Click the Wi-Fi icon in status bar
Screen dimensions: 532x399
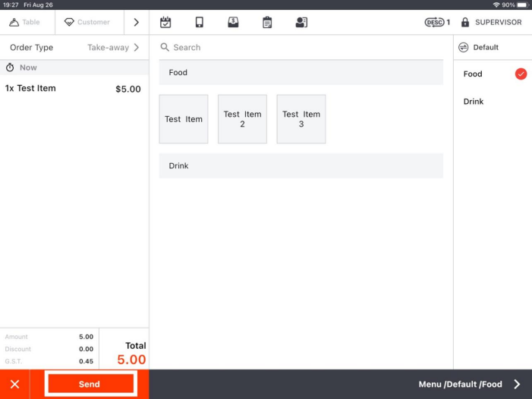coord(496,5)
